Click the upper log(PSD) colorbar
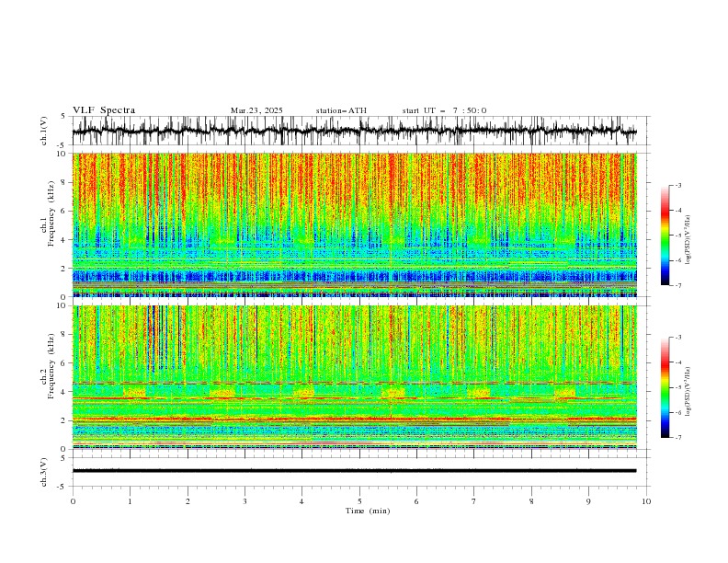 [665, 236]
